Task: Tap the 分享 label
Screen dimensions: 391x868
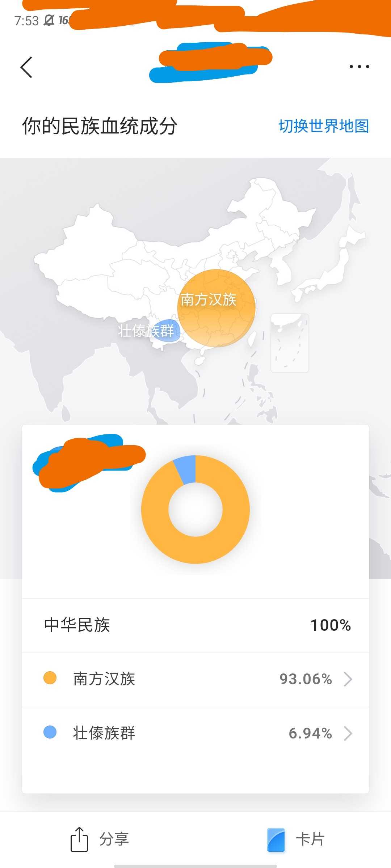Action: (114, 839)
